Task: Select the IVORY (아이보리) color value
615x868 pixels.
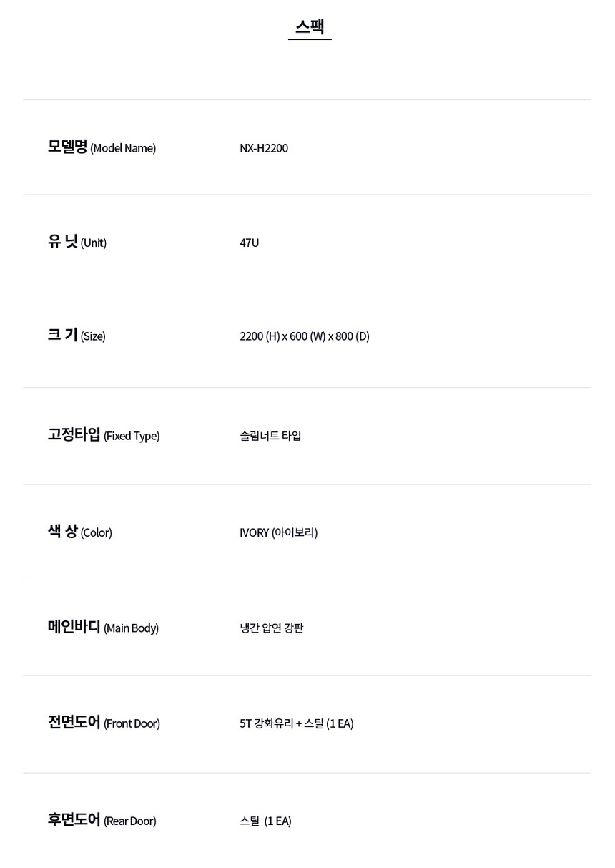Action: [x=279, y=532]
